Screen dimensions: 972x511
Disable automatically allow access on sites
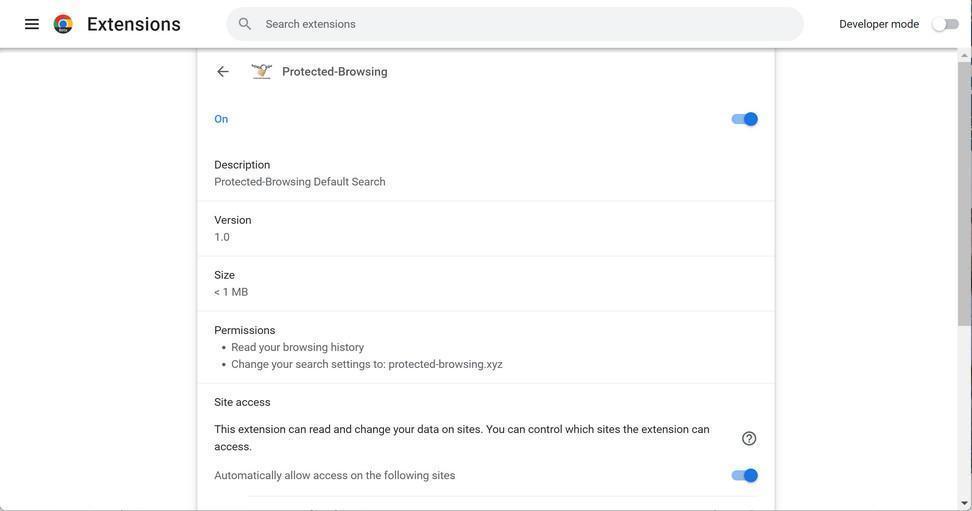tap(745, 476)
